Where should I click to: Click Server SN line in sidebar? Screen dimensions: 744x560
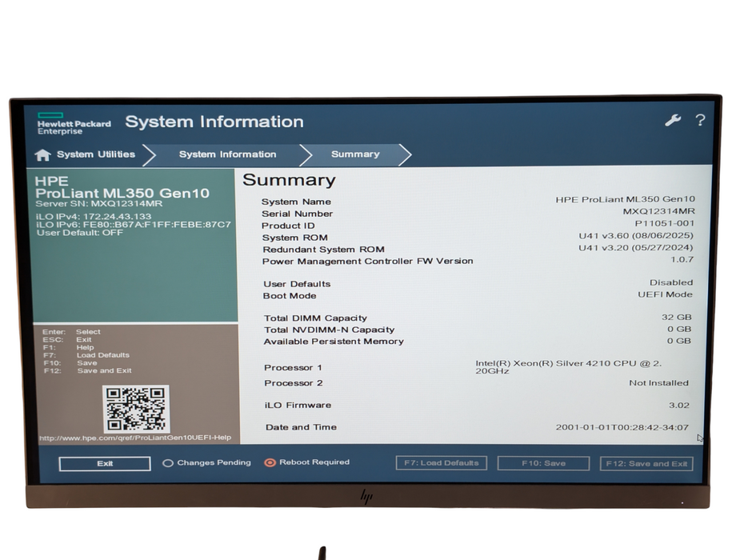pos(98,203)
